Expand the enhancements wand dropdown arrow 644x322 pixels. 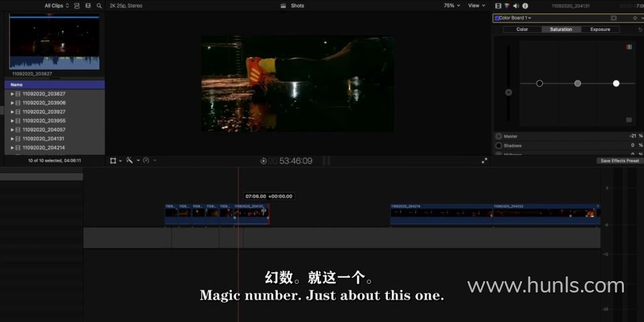pos(138,160)
